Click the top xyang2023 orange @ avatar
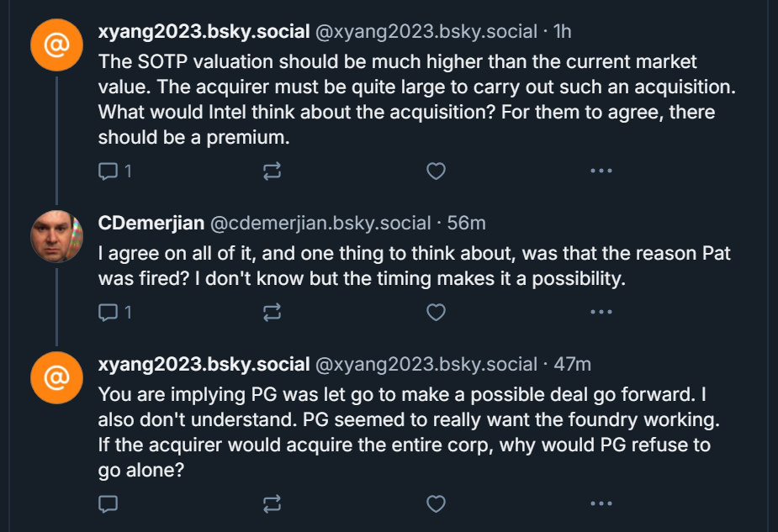Viewport: 778px width, 532px height. 56,45
